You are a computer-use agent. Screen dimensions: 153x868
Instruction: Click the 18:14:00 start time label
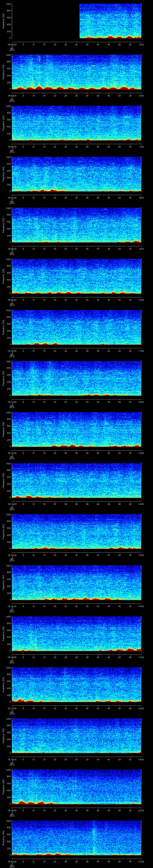12,555
